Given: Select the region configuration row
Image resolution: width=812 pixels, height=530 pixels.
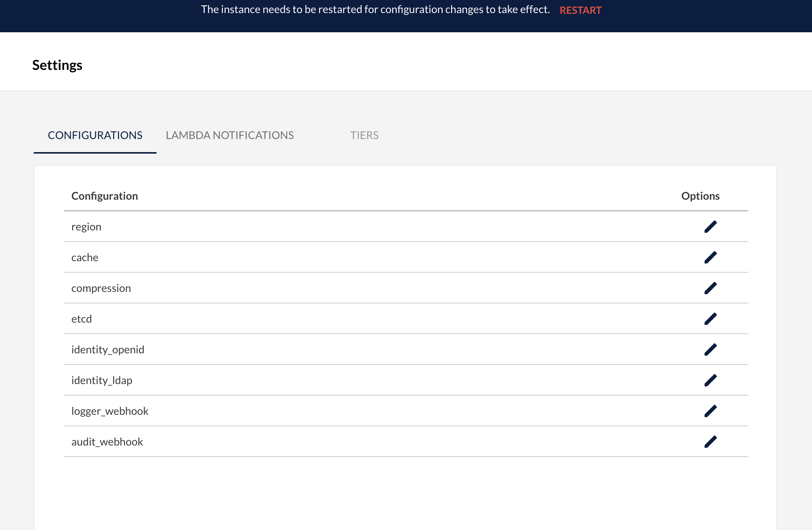Looking at the screenshot, I should pos(86,227).
